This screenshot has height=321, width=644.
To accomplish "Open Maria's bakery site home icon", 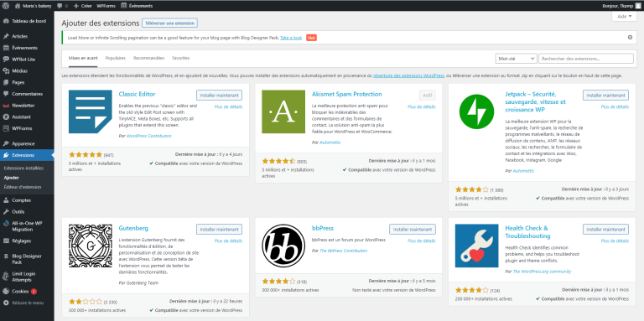I will click(x=18, y=6).
